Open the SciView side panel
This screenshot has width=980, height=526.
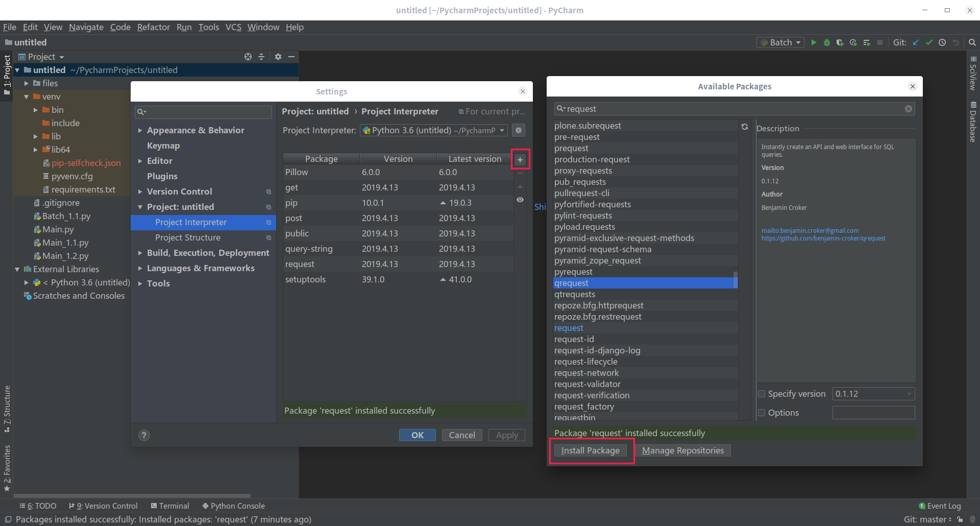(973, 73)
